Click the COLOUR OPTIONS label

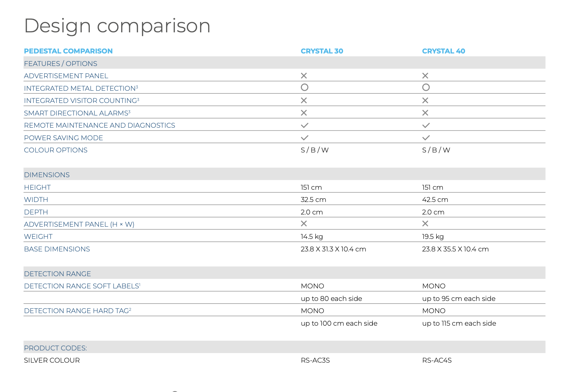56,150
